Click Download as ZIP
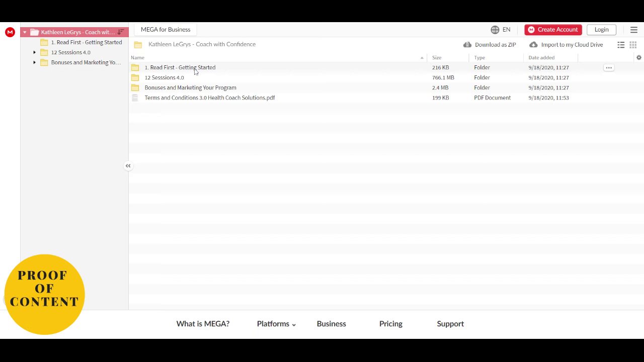 click(490, 45)
